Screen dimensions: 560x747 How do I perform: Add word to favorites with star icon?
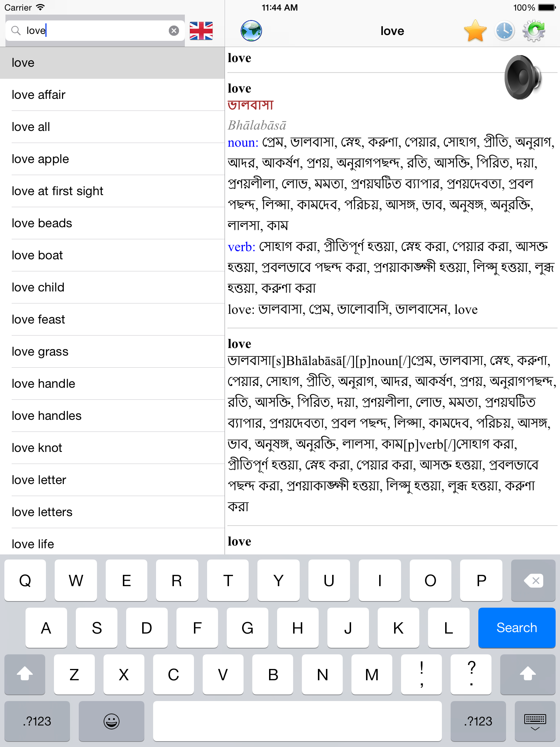[475, 31]
